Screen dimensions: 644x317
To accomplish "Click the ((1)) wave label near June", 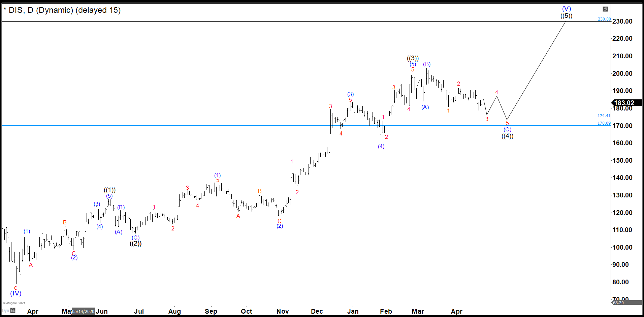I will click(x=109, y=190).
